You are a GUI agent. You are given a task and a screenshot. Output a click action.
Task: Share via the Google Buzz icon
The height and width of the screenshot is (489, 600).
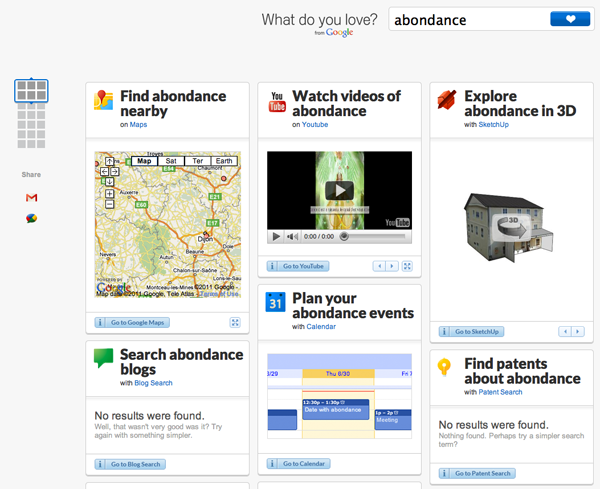click(31, 218)
